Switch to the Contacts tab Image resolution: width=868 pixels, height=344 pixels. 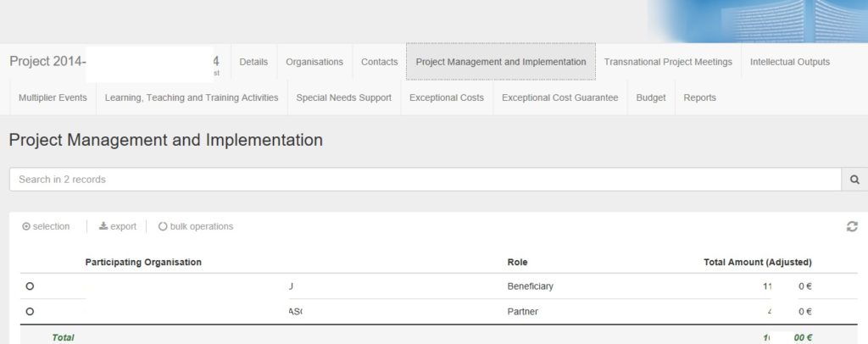(x=379, y=62)
